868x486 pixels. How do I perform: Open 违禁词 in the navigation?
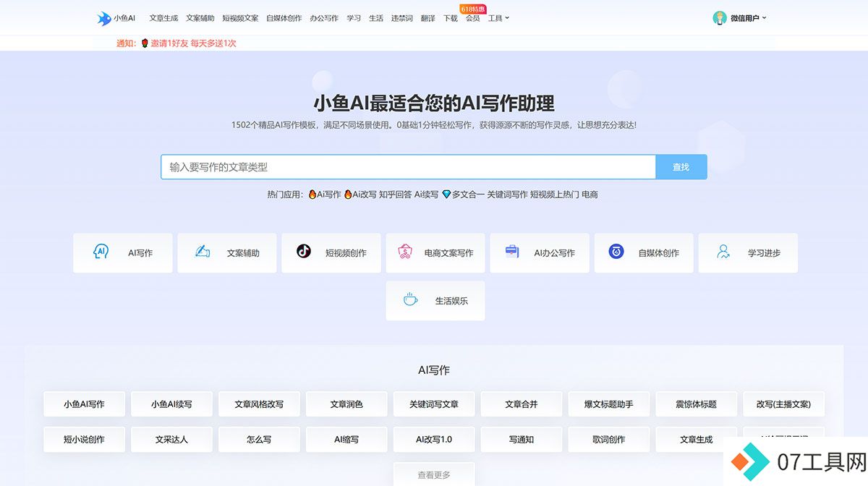pyautogui.click(x=402, y=18)
